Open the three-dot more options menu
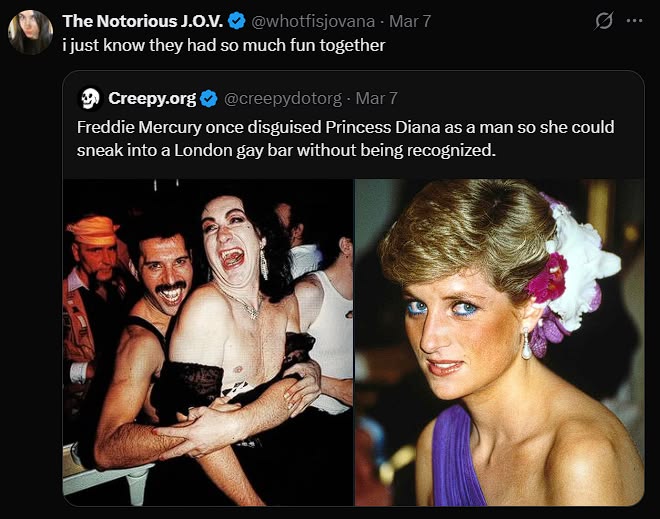Image resolution: width=660 pixels, height=519 pixels. [x=635, y=20]
